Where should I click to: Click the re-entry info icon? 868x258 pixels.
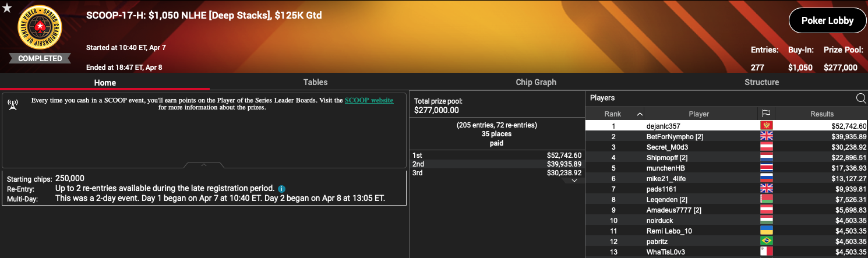click(x=281, y=189)
